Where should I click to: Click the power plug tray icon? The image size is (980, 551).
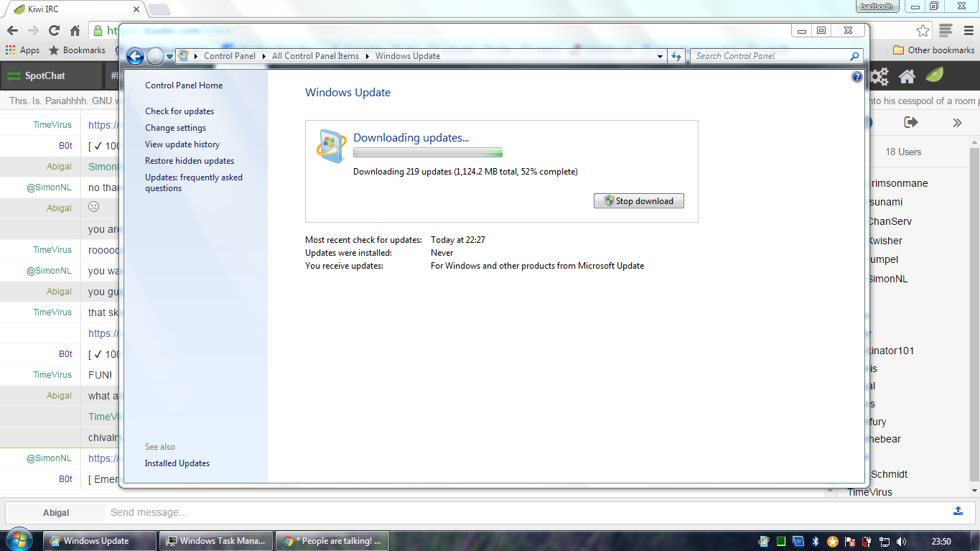click(x=867, y=542)
